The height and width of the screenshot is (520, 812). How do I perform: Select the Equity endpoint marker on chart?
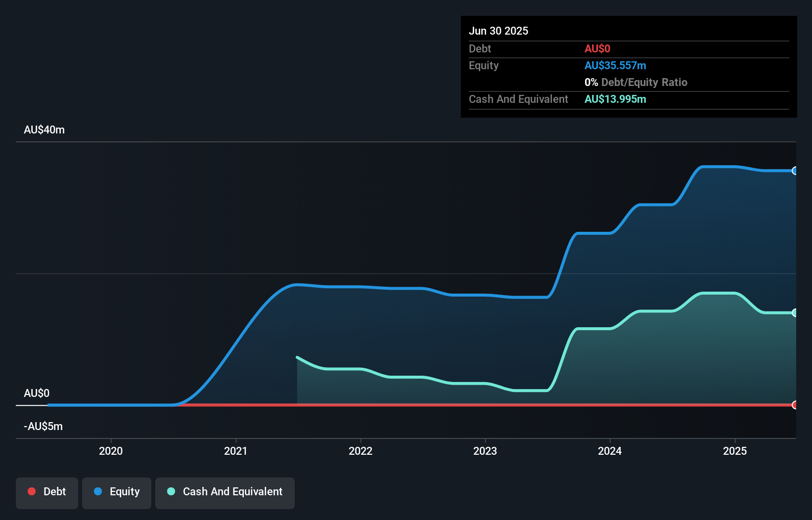(795, 171)
